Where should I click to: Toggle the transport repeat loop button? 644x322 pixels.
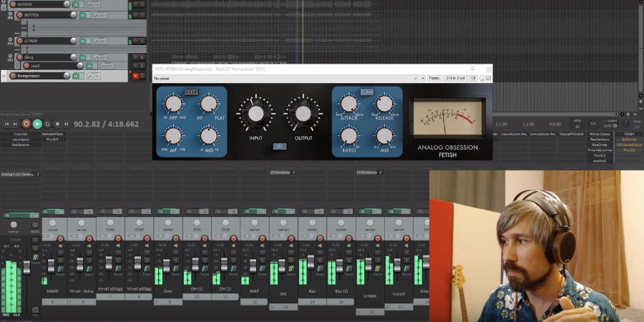pyautogui.click(x=48, y=124)
